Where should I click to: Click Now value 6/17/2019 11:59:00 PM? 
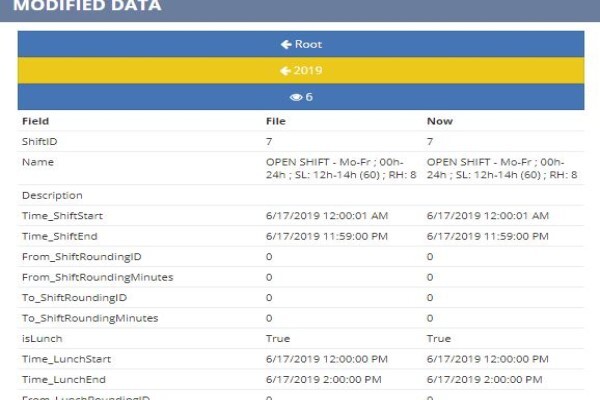point(488,237)
